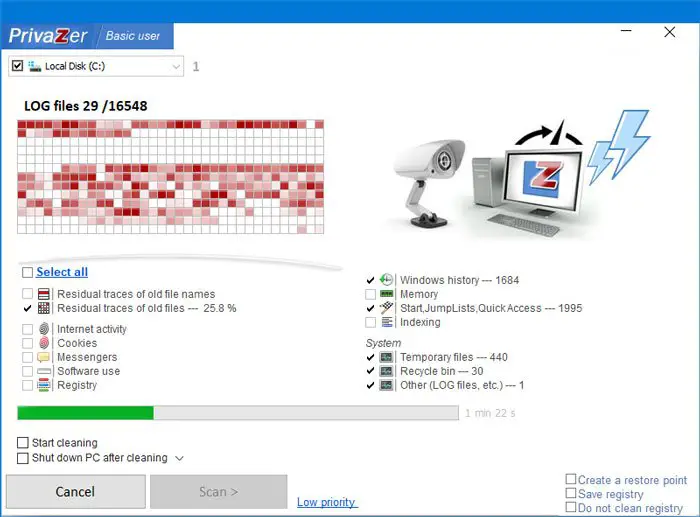This screenshot has width=700, height=517.
Task: Tick the Select all checkbox
Action: (27, 272)
